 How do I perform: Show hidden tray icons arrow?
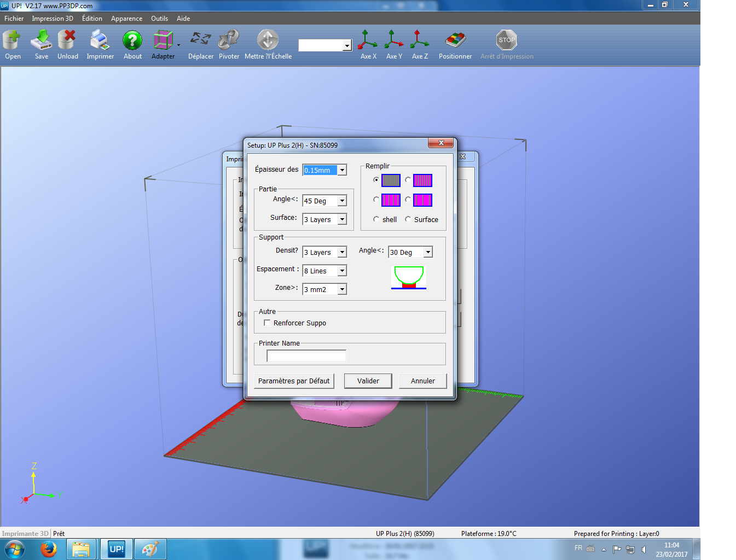tap(604, 549)
